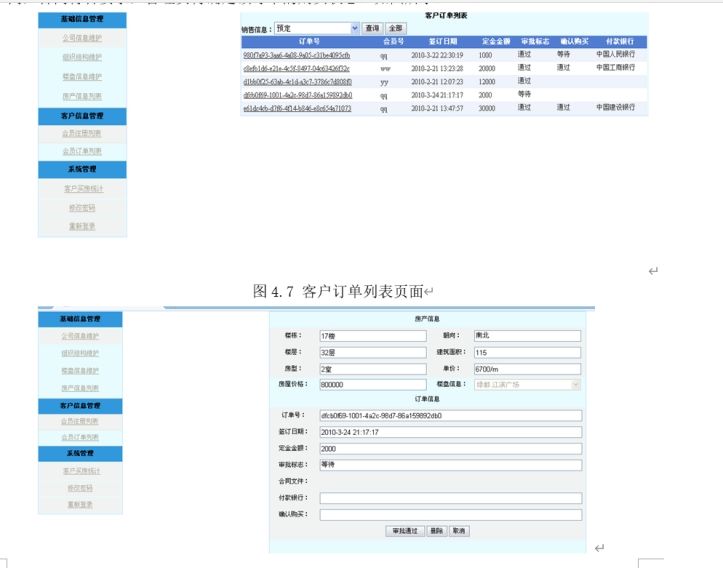Open 组织结构维护 in the order-list page sidebar

click(82, 57)
